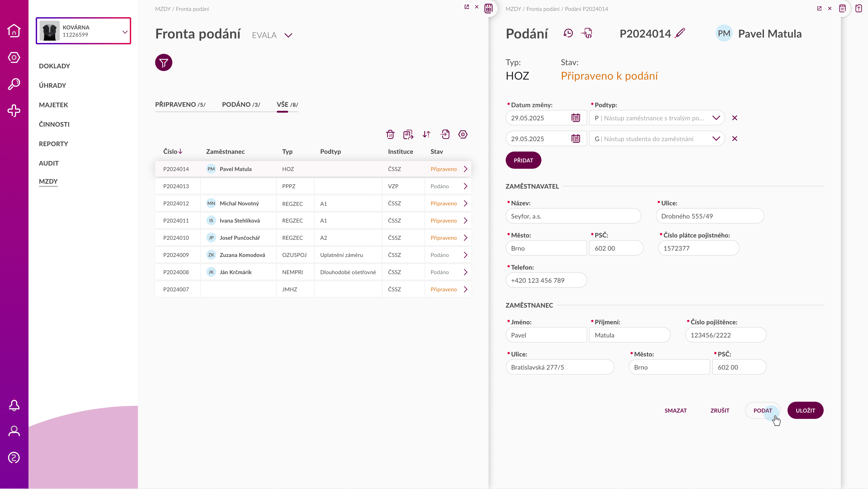
Task: Click the trash delete icon above table
Action: [390, 135]
